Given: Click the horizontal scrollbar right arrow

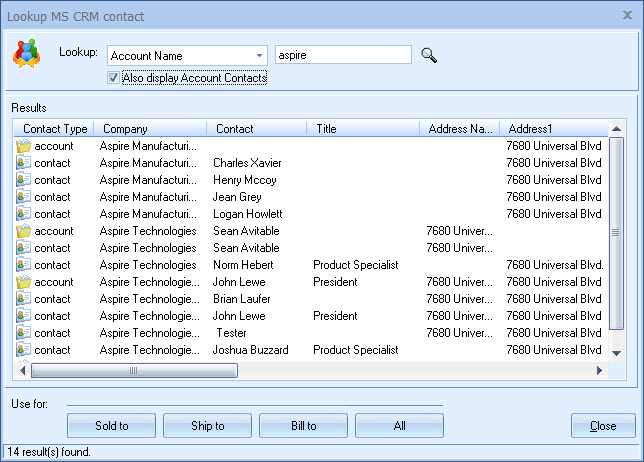Looking at the screenshot, I should click(600, 370).
